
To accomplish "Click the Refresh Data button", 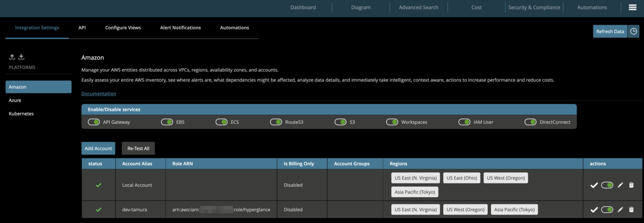I will pyautogui.click(x=610, y=32).
